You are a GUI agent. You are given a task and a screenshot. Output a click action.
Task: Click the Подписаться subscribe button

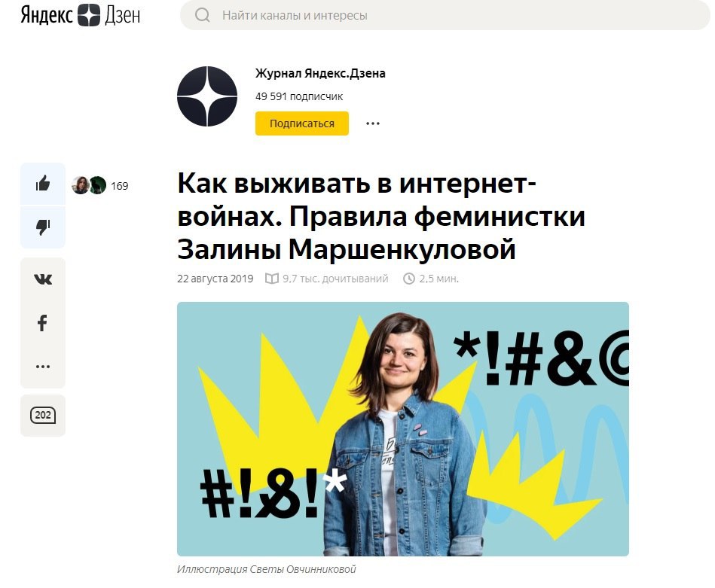tap(302, 123)
